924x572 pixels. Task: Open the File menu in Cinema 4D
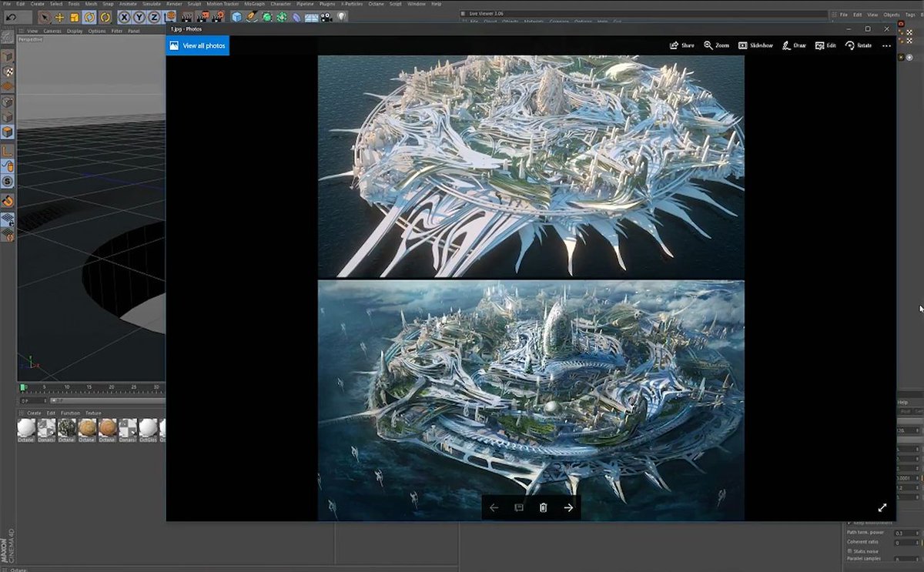pos(7,4)
